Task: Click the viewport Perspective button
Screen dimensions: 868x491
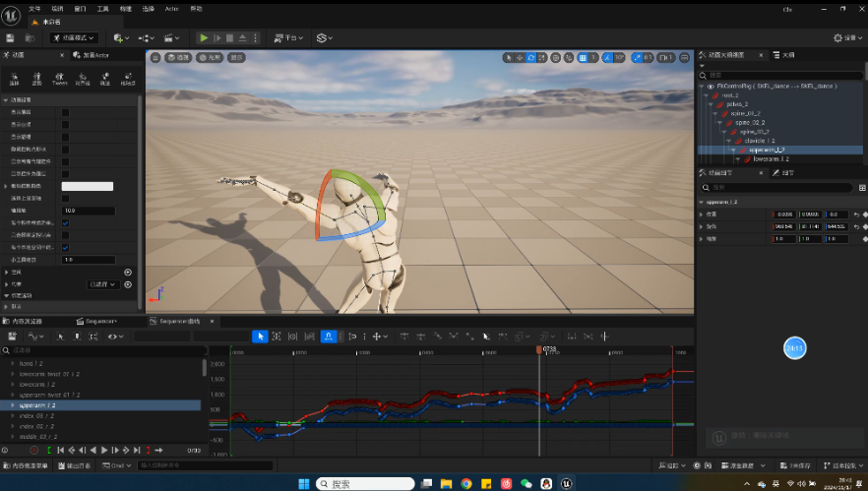Action: click(x=178, y=58)
